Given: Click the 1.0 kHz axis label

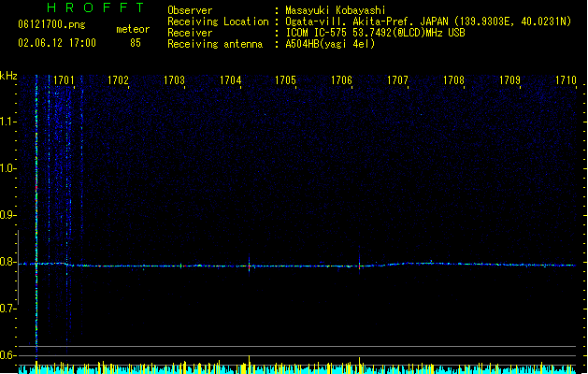Looking at the screenshot, I should [7, 168].
